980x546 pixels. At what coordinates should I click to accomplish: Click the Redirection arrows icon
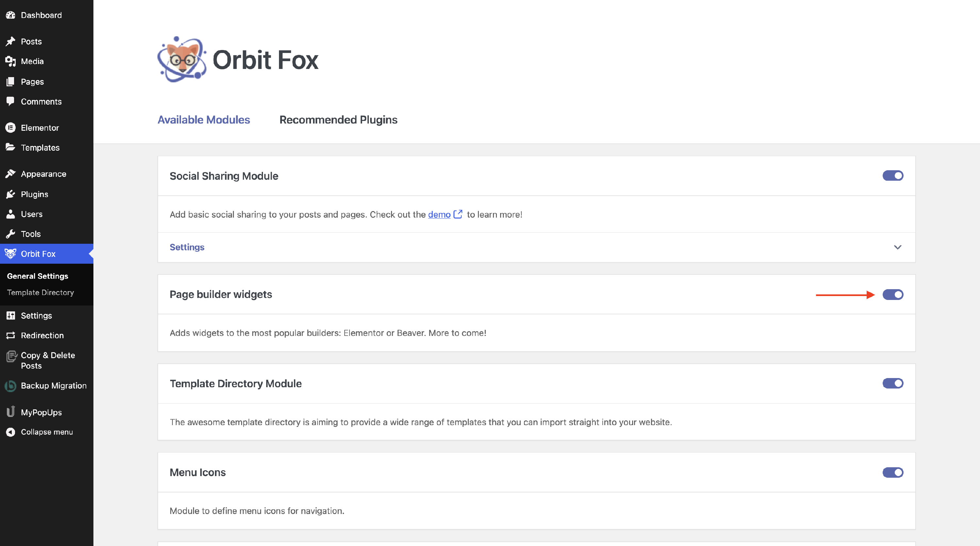[x=11, y=335]
